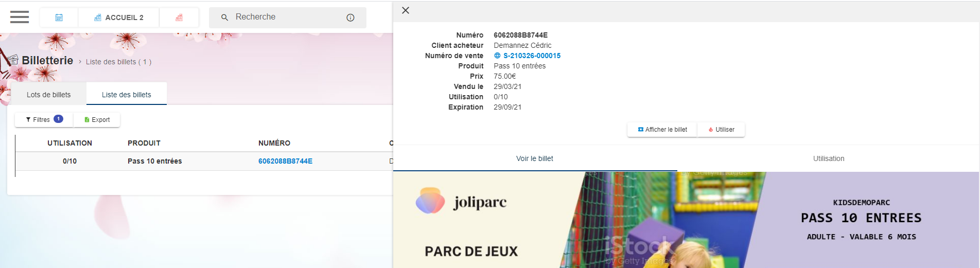Screen dimensions: 980x268
Task: Select the Liste des billets tab
Action: (126, 95)
